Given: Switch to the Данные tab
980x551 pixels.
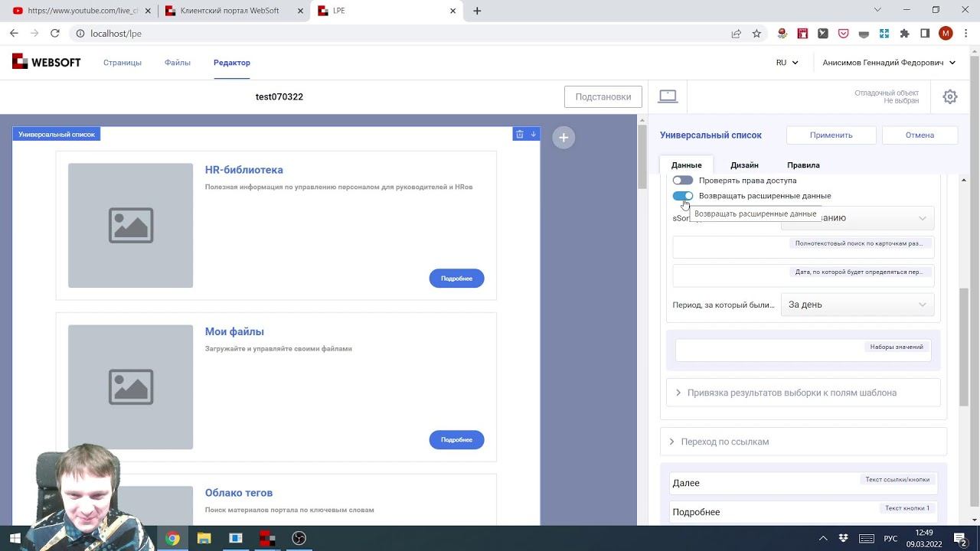Looking at the screenshot, I should pos(686,165).
